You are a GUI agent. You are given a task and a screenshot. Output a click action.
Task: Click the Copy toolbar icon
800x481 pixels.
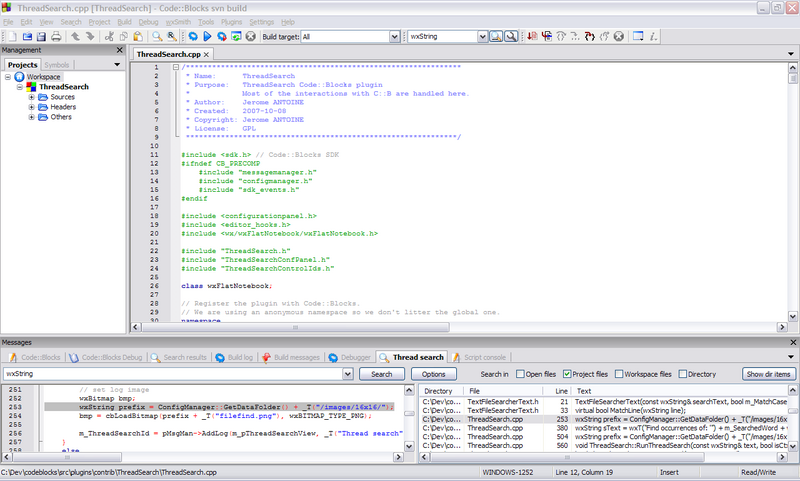123,36
